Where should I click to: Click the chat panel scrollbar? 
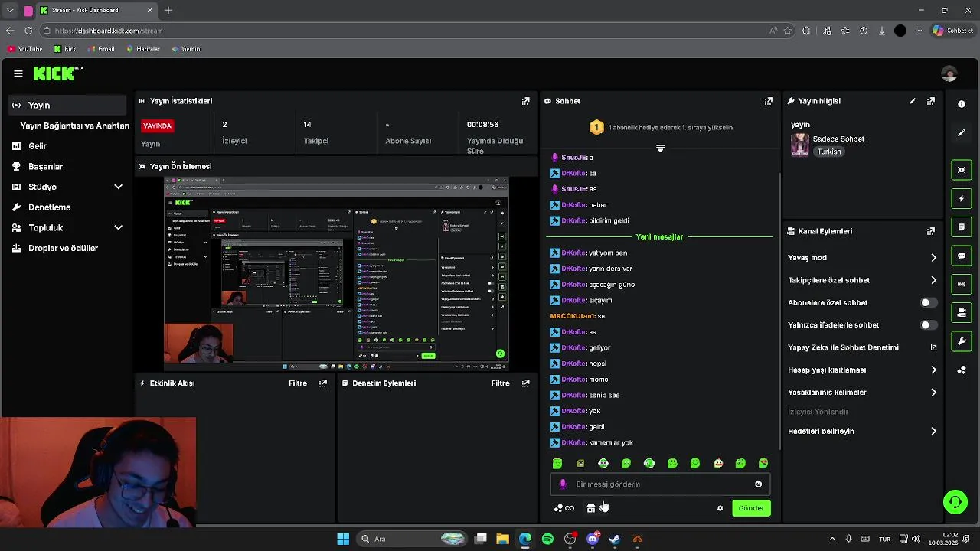780,310
